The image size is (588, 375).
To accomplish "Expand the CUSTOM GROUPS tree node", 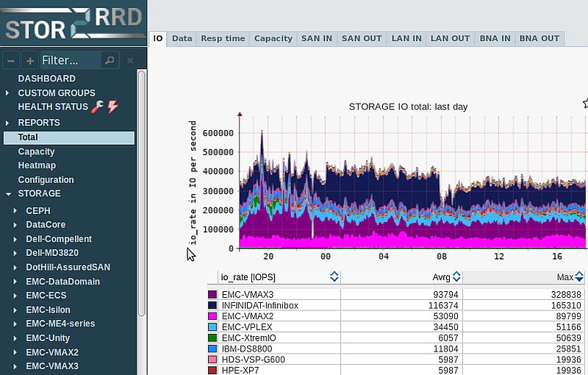I will pyautogui.click(x=8, y=93).
